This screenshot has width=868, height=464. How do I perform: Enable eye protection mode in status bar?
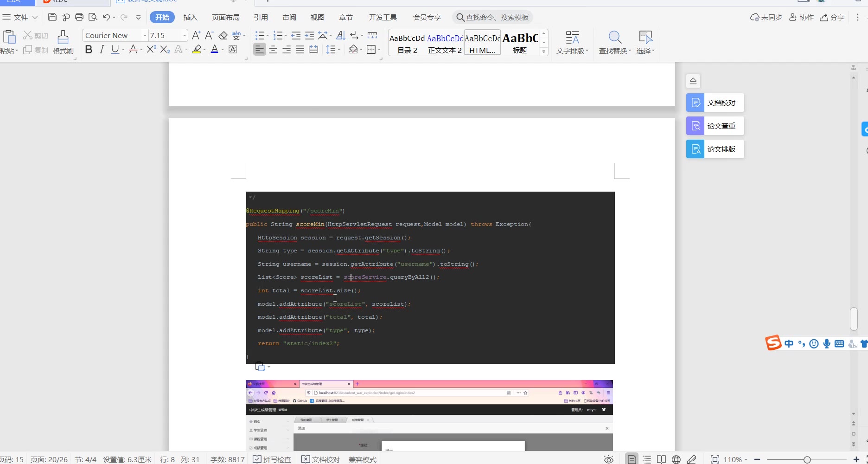point(609,459)
